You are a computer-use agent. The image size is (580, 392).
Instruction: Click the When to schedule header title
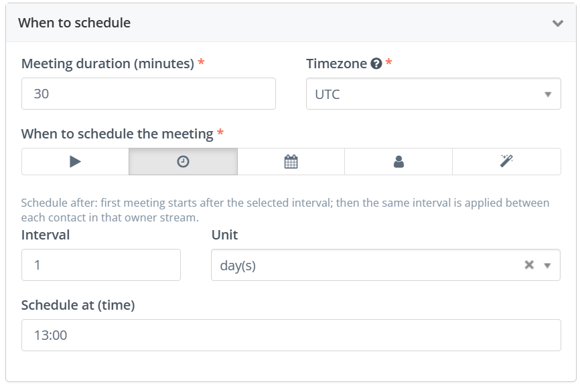tap(74, 23)
